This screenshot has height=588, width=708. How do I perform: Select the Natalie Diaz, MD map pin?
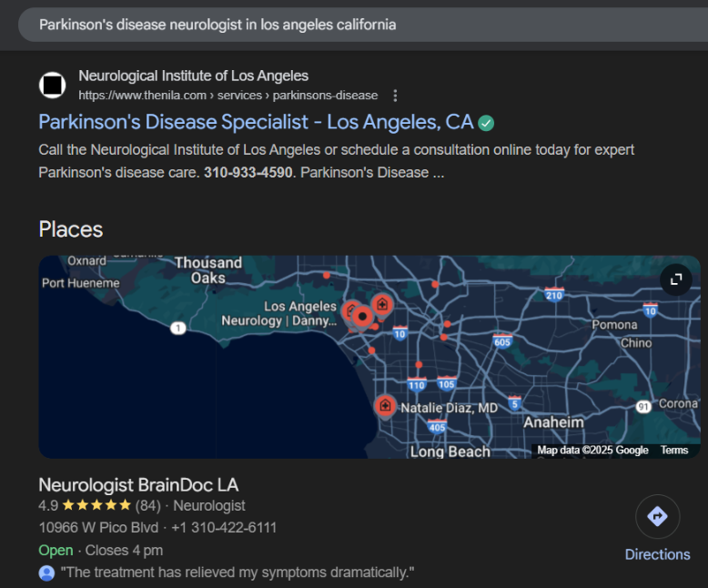pyautogui.click(x=385, y=406)
